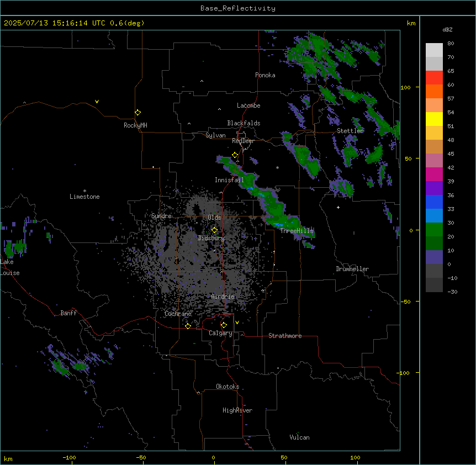Click the RedDeer label
Screen dimensions: 476x465
(x=243, y=141)
